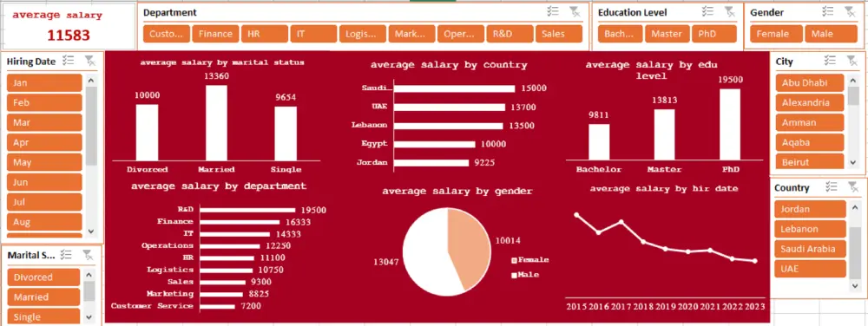Click City slicer scroll-down arrow
Viewport: 868px width, 326px height.
pyautogui.click(x=853, y=162)
